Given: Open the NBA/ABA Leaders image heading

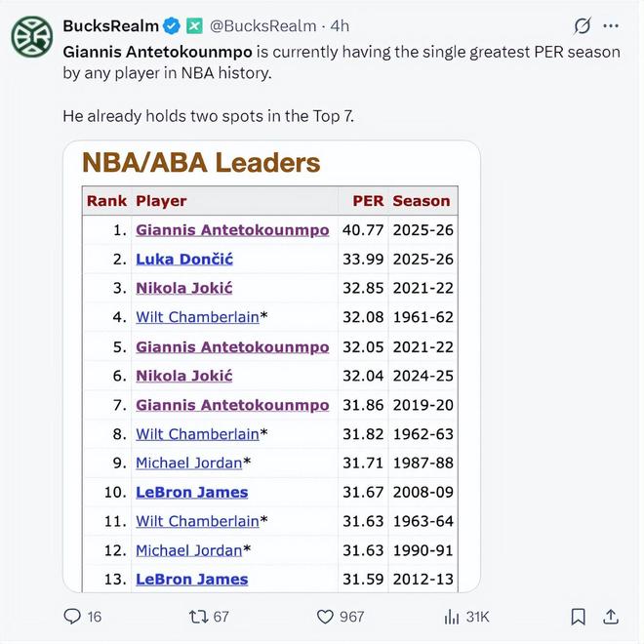Looking at the screenshot, I should point(201,162).
